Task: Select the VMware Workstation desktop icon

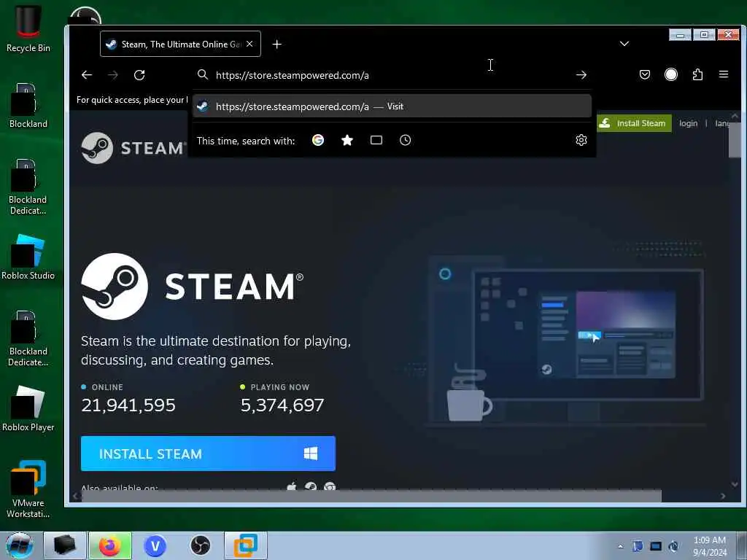Action: tap(28, 489)
